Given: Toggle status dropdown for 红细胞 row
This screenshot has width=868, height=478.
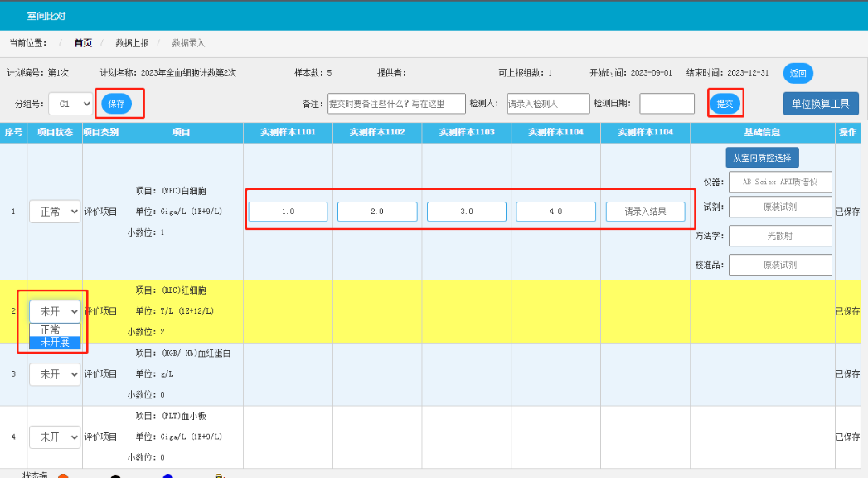Looking at the screenshot, I should pyautogui.click(x=55, y=311).
